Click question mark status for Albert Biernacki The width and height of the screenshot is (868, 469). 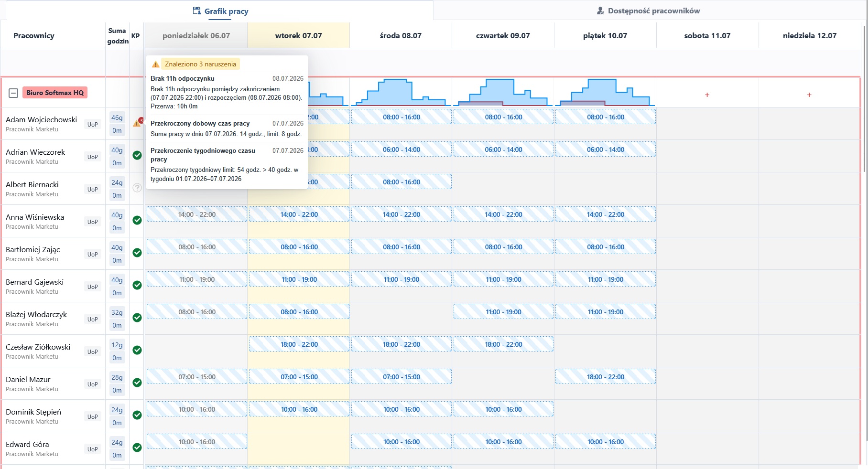tap(137, 188)
